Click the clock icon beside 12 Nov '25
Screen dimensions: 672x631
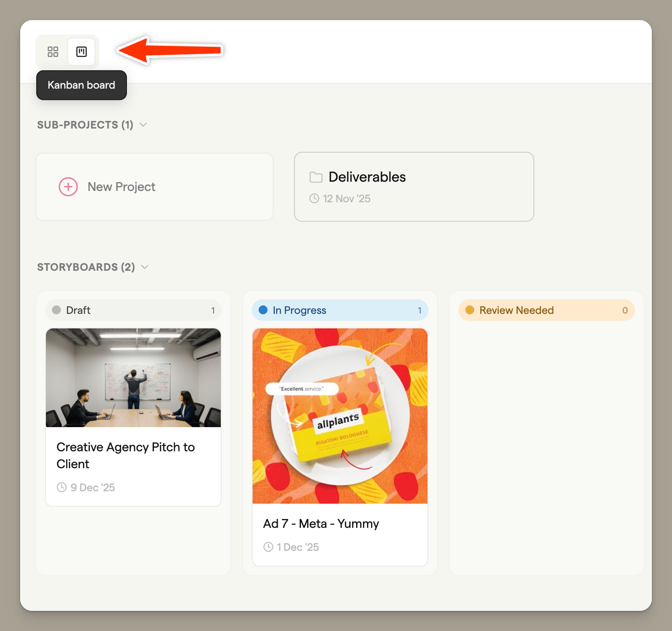coord(314,199)
